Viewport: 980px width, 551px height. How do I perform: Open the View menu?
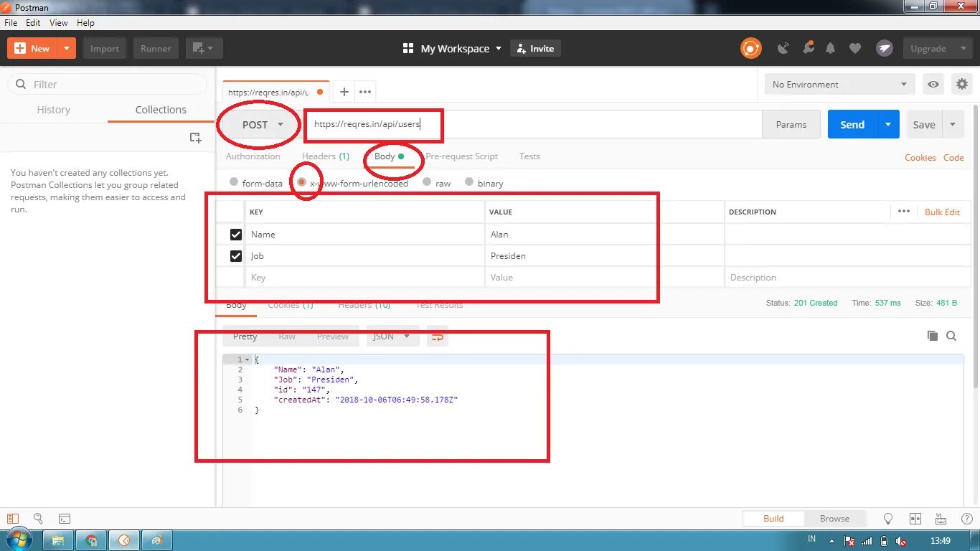click(59, 23)
